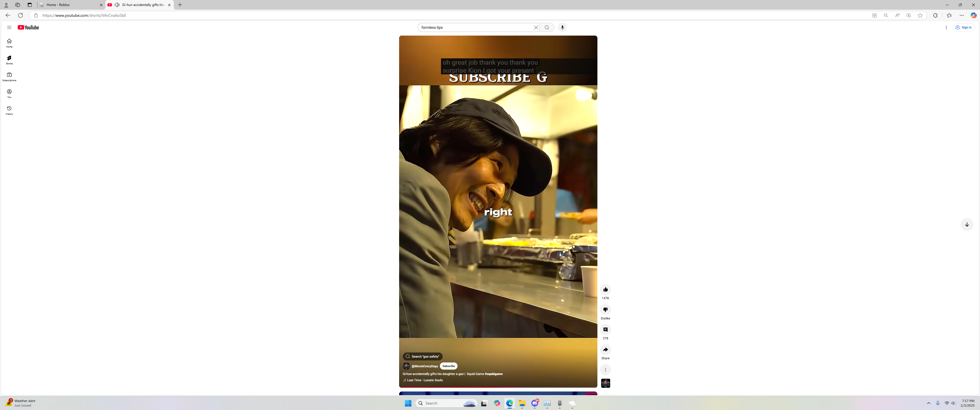Launch Copilot from the taskbar

(x=497, y=403)
